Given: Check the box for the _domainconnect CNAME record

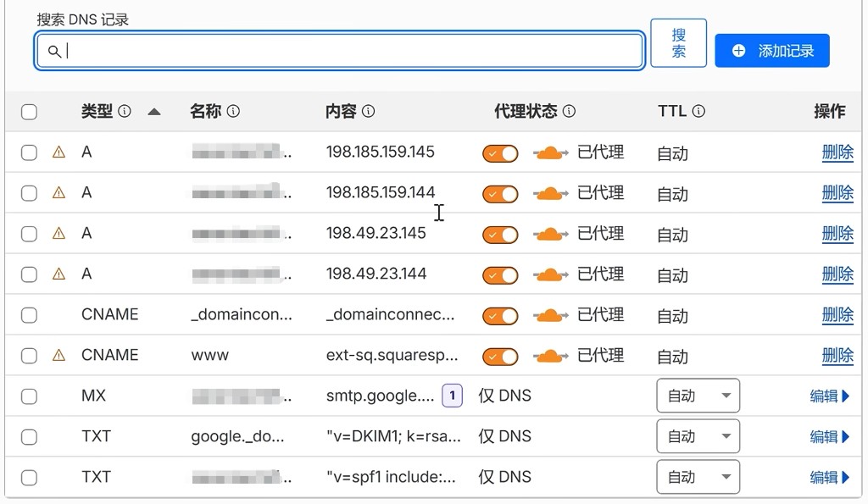Looking at the screenshot, I should (30, 315).
